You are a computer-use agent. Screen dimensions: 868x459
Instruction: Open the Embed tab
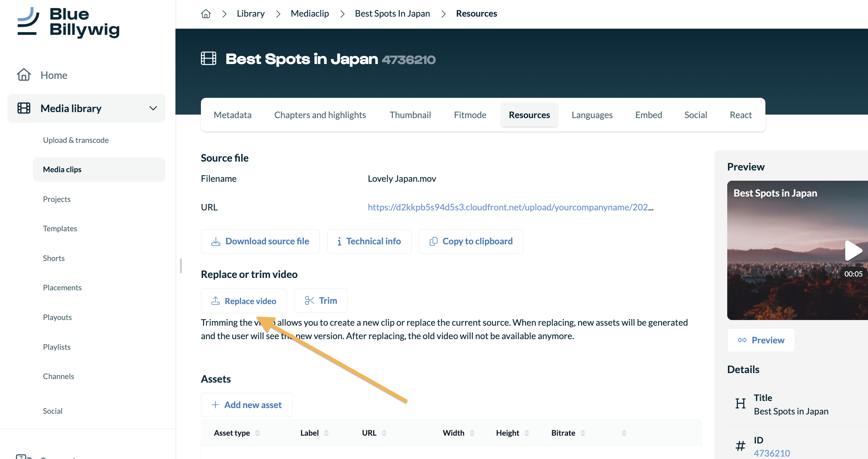[x=648, y=115]
